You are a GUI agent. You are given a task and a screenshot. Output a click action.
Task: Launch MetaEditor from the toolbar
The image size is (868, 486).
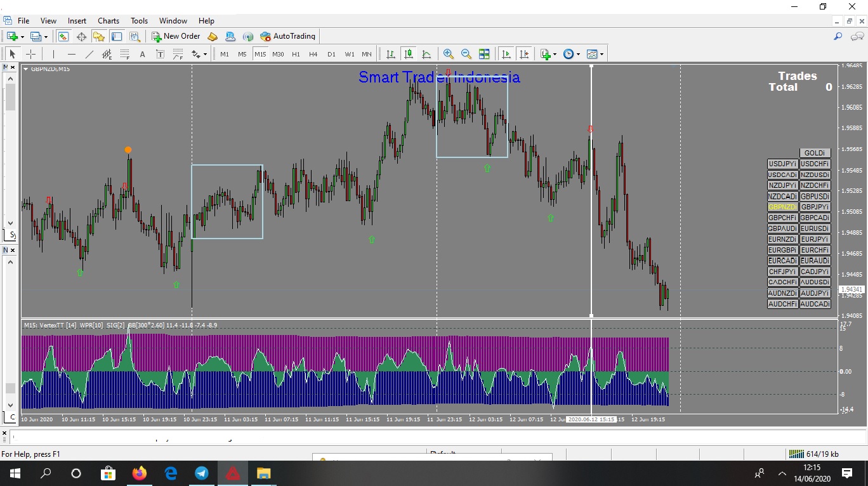coord(213,37)
